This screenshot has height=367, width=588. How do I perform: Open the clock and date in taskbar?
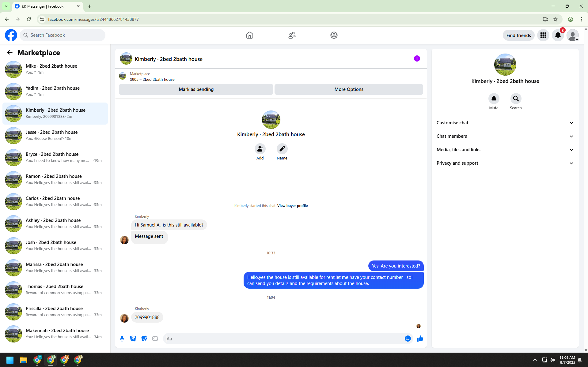pyautogui.click(x=567, y=360)
